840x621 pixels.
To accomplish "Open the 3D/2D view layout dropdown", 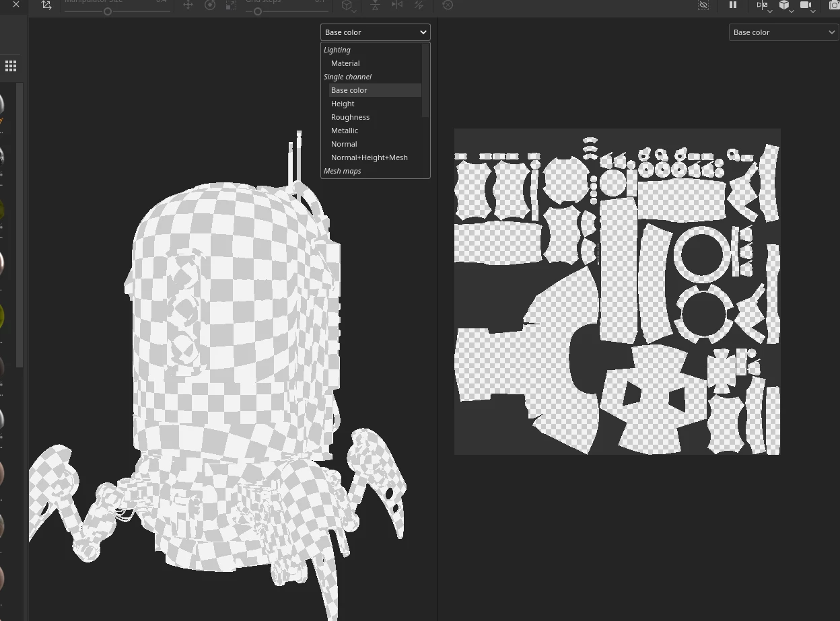I will click(x=764, y=5).
